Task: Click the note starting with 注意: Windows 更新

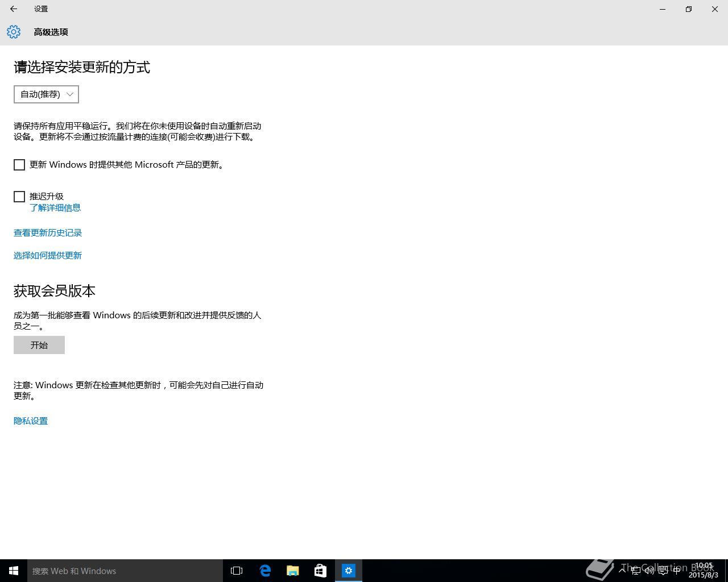Action: [139, 390]
